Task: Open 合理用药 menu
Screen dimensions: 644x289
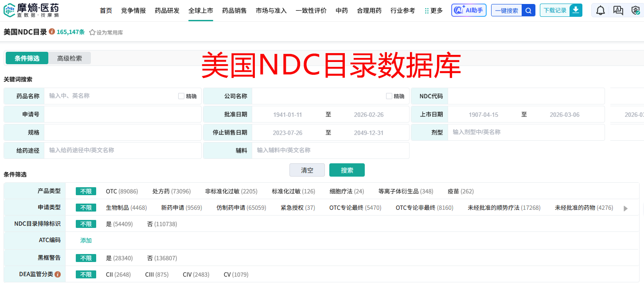Action: [x=369, y=11]
